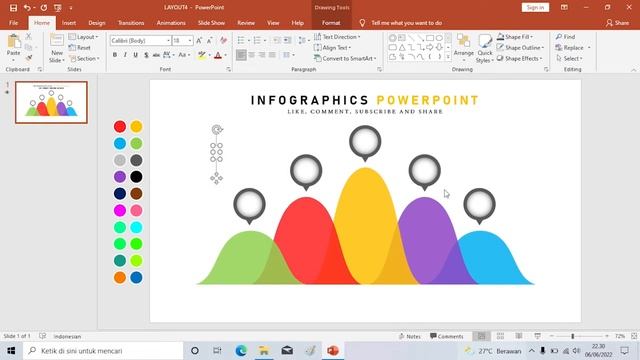Screen dimensions: 640x360
Task: Click the text shadow S icon
Action: (x=146, y=55)
